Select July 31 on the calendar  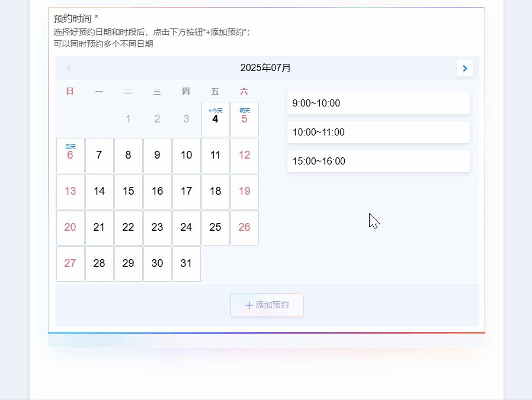(x=186, y=264)
